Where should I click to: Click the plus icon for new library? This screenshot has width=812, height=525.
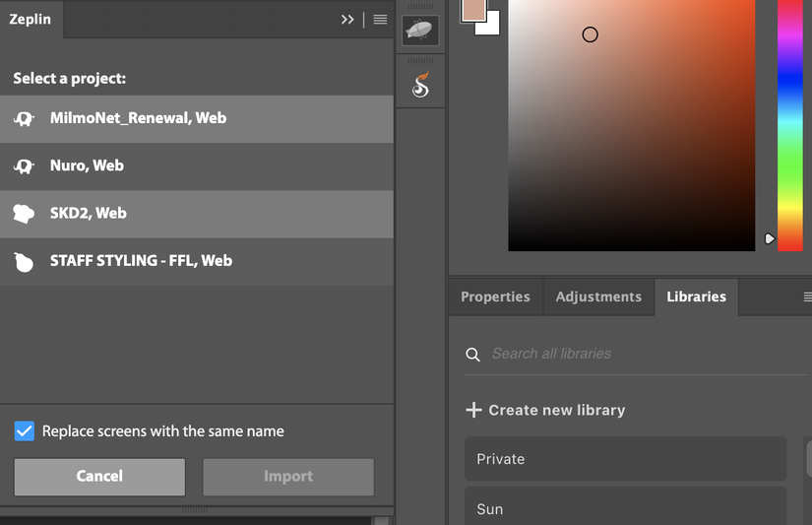coord(473,410)
